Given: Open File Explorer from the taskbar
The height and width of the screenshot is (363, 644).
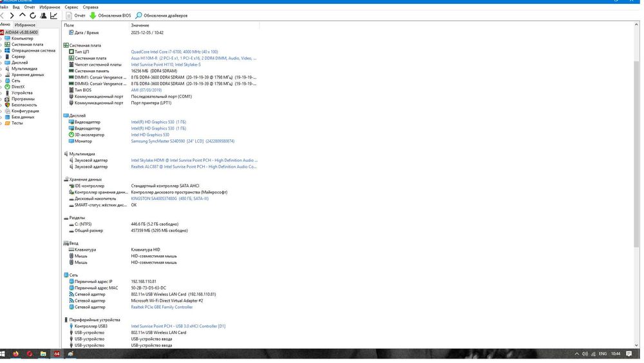Looking at the screenshot, I should [43, 354].
